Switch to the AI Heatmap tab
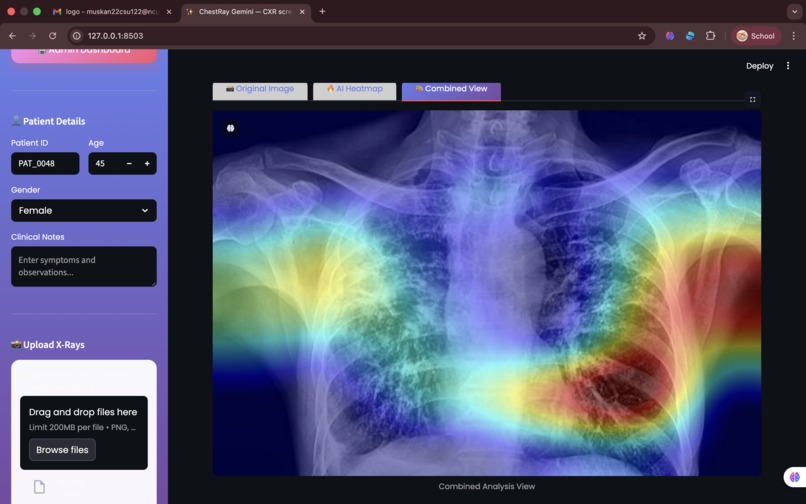 [355, 90]
